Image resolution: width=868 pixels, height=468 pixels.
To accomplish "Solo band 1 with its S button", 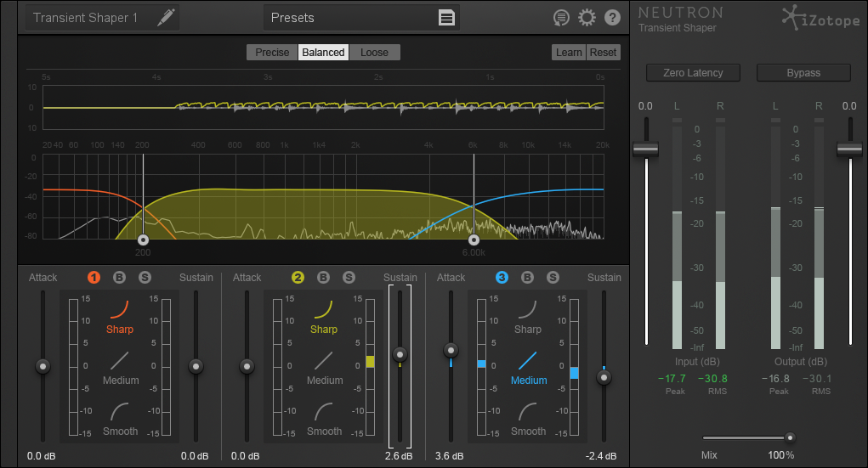I will [x=145, y=277].
